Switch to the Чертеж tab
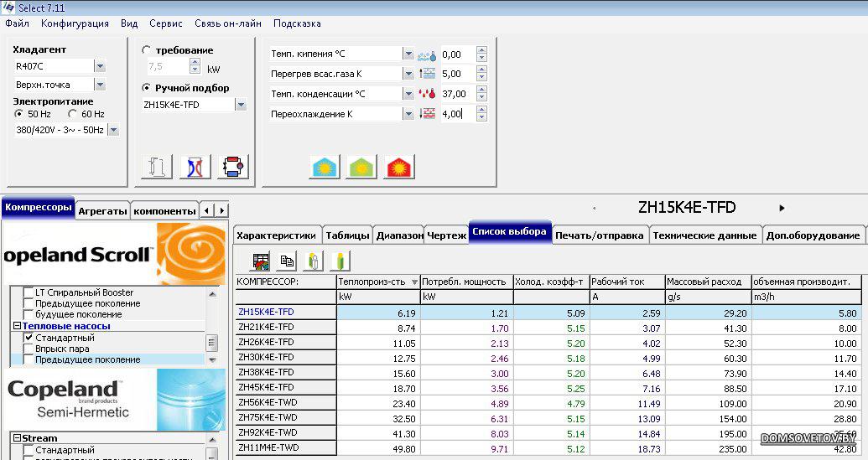Image resolution: width=868 pixels, height=460 pixels. (447, 235)
